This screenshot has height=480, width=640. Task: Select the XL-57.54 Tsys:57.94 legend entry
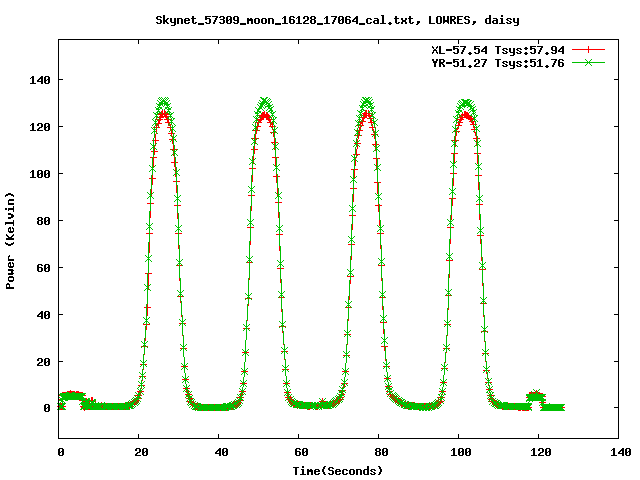click(498, 50)
